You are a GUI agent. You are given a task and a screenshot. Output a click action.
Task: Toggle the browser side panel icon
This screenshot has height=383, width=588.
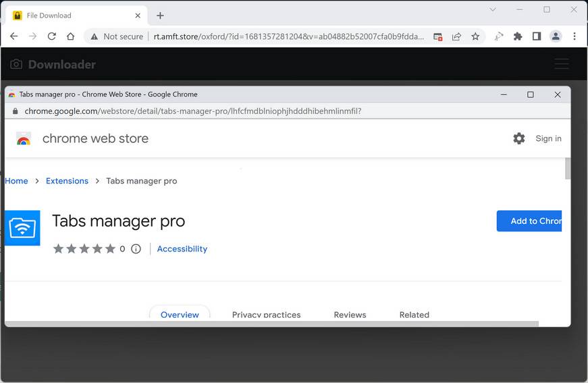coord(537,36)
